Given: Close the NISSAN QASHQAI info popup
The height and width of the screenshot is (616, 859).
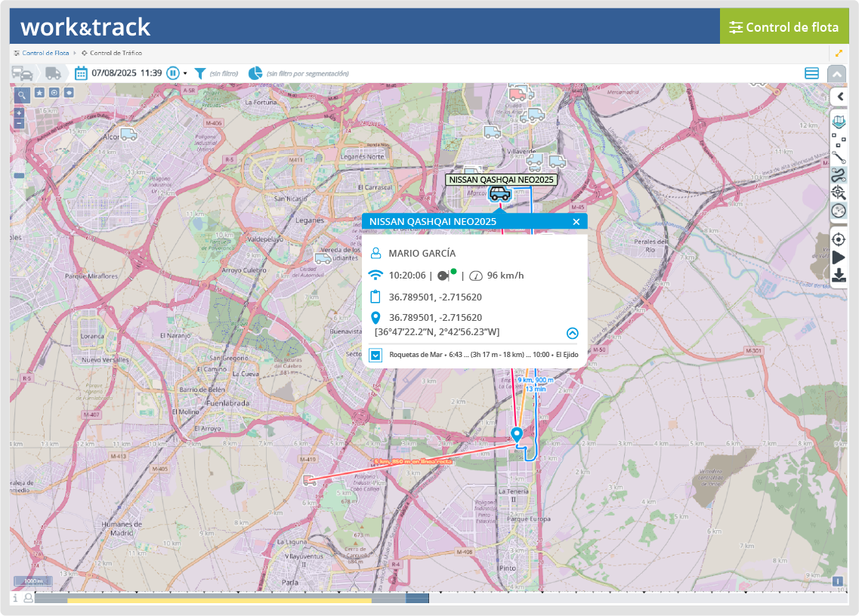Looking at the screenshot, I should coord(576,221).
